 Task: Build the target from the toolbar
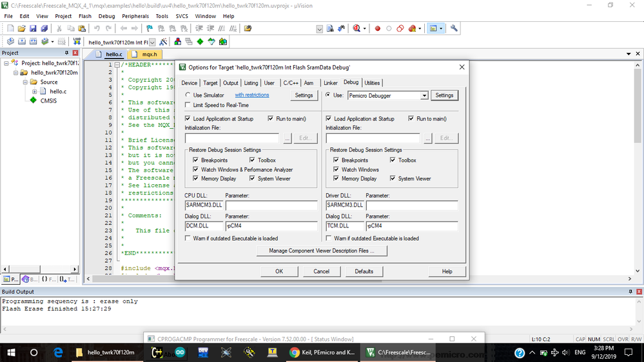[x=22, y=41]
